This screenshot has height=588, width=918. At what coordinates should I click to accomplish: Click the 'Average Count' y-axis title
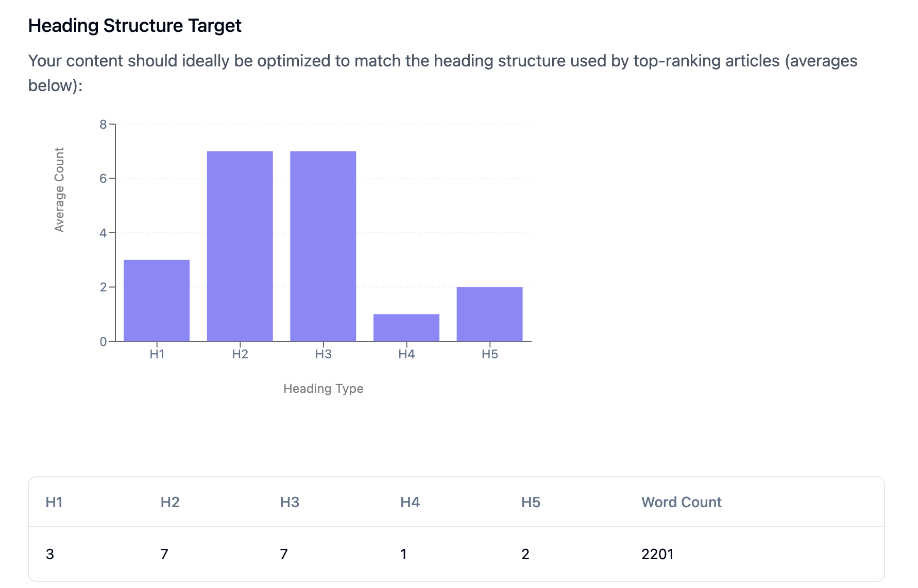click(60, 189)
